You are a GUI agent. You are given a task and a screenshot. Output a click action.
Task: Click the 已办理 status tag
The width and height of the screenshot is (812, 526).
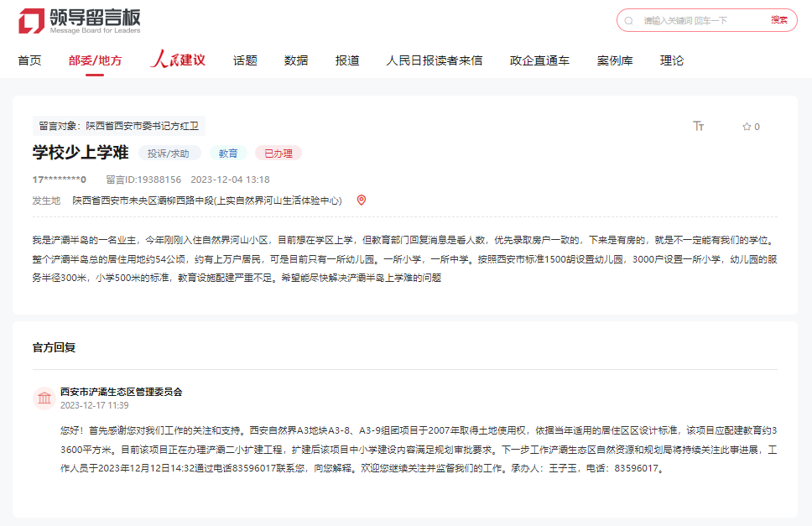coord(278,154)
